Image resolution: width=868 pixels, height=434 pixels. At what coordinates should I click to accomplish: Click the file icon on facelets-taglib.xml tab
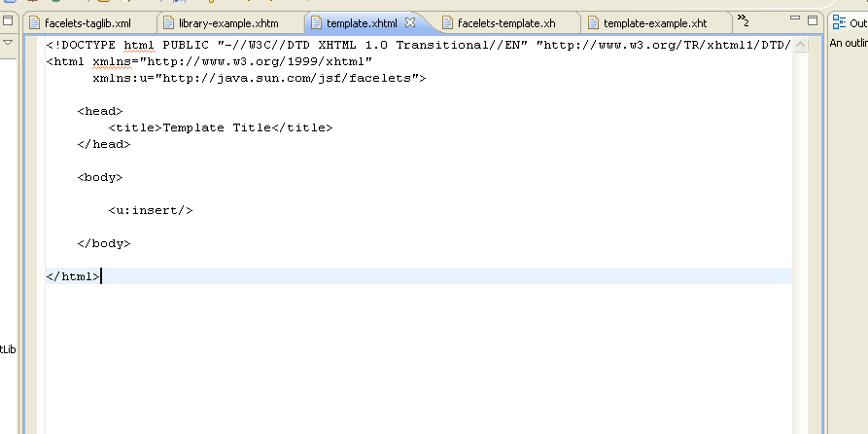click(x=34, y=21)
